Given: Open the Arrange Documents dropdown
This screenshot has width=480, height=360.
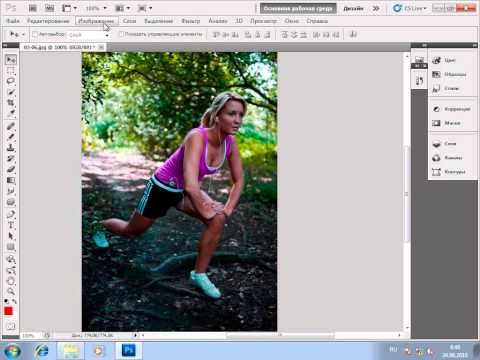Looking at the screenshot, I should click(x=122, y=8).
